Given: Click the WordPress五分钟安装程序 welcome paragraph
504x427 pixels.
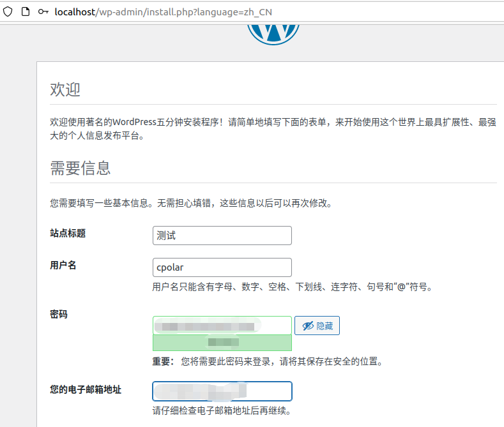Looking at the screenshot, I should 273,129.
